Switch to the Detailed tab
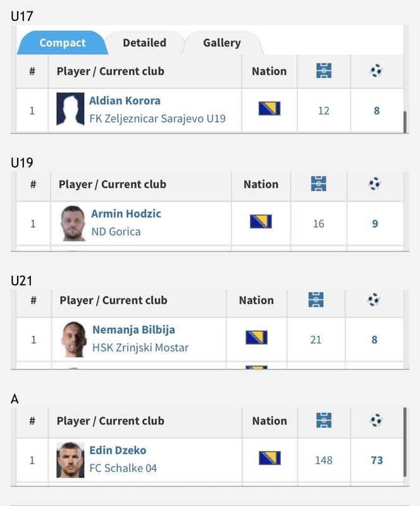The height and width of the screenshot is (506, 420). pyautogui.click(x=145, y=42)
